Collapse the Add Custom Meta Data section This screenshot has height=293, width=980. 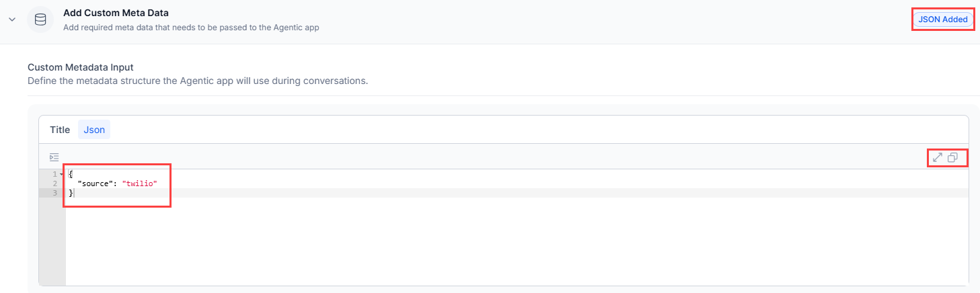click(12, 19)
